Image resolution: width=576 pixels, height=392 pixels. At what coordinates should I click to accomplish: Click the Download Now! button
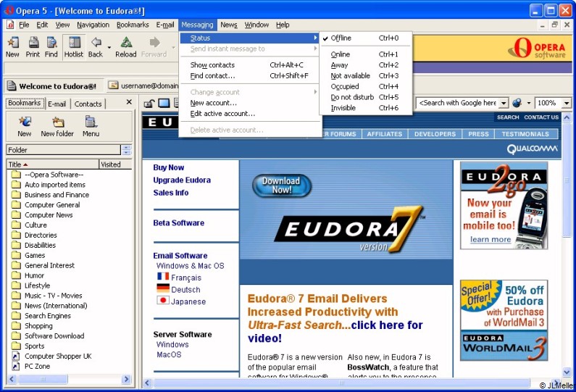click(x=281, y=185)
